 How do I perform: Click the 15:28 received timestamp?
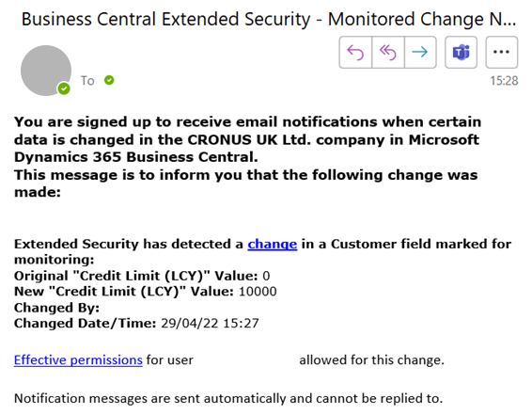click(504, 81)
